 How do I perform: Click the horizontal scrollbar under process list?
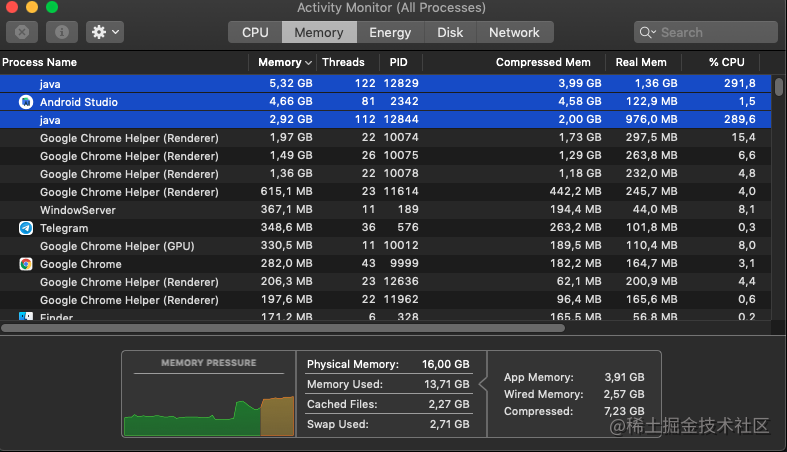coord(283,328)
